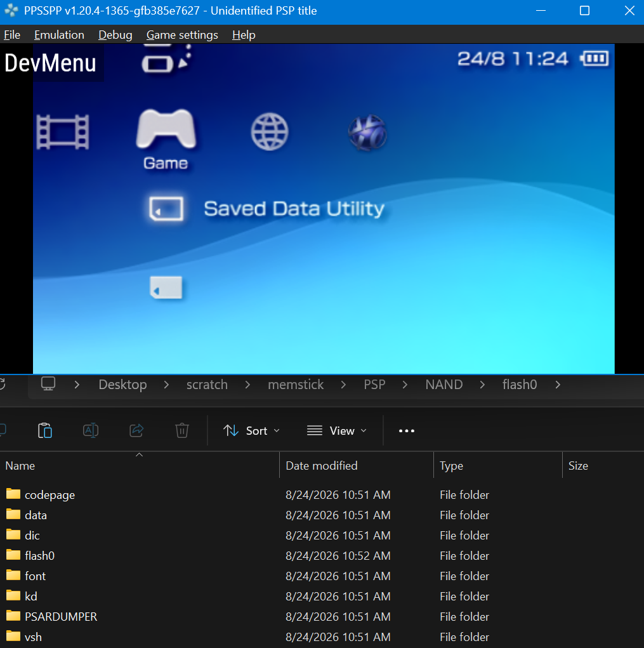Expand chevron after memstick breadcrumb
Image resolution: width=644 pixels, height=648 pixels.
(343, 385)
